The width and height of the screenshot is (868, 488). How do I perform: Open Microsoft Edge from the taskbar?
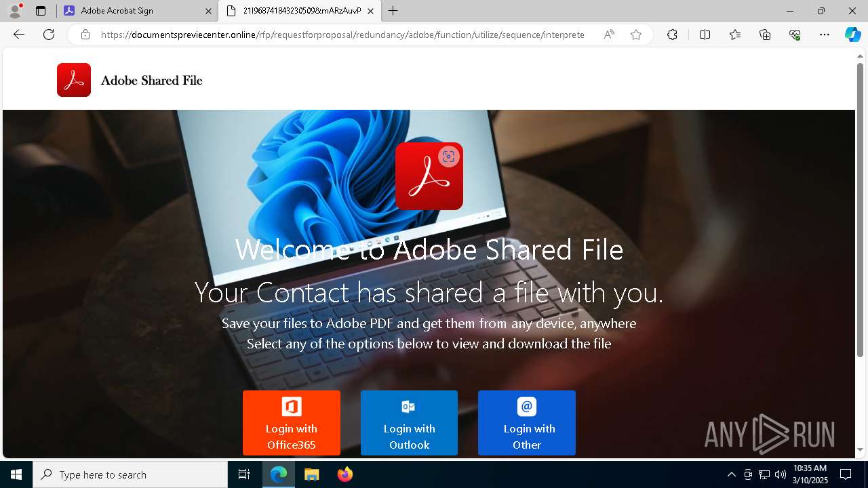[x=279, y=474]
